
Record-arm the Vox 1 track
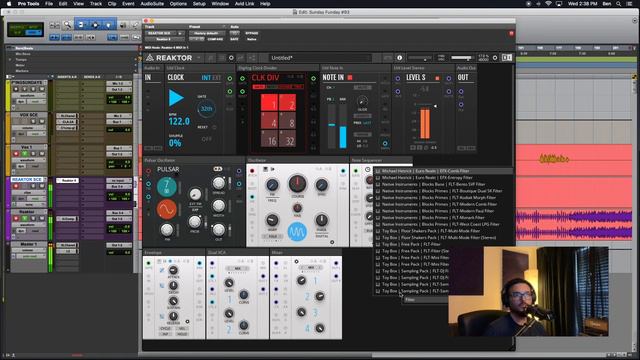pyautogui.click(x=16, y=154)
